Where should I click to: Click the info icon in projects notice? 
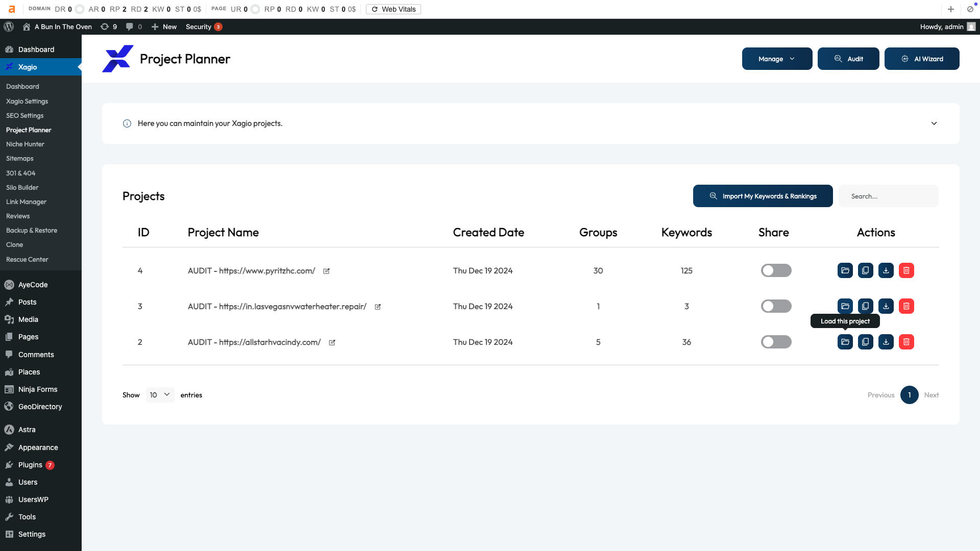pos(127,123)
